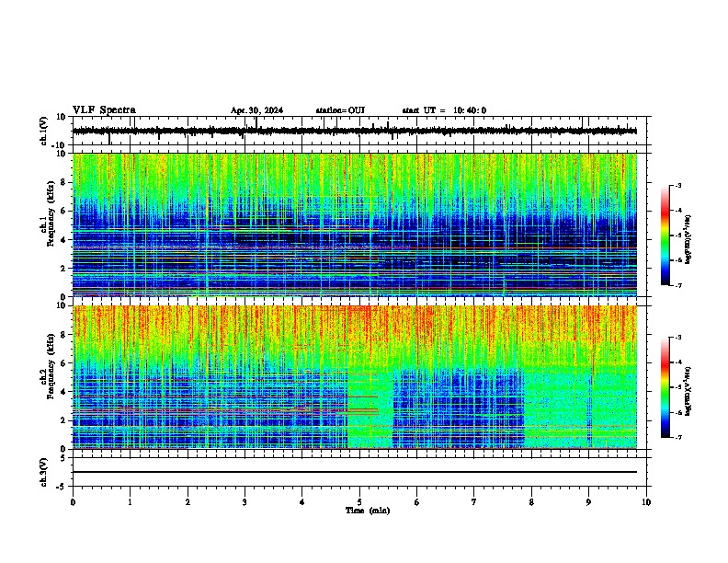Click time axis tick label '0'
This screenshot has width=728, height=563.
[x=73, y=502]
